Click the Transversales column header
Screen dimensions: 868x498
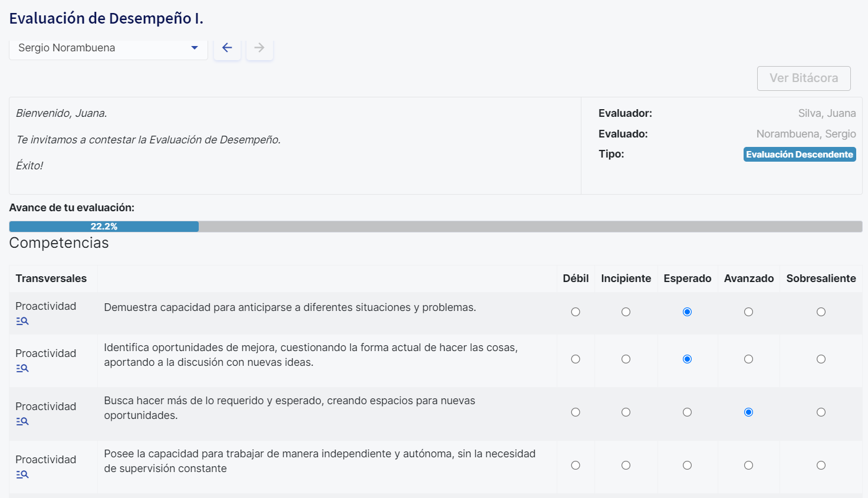coord(51,279)
